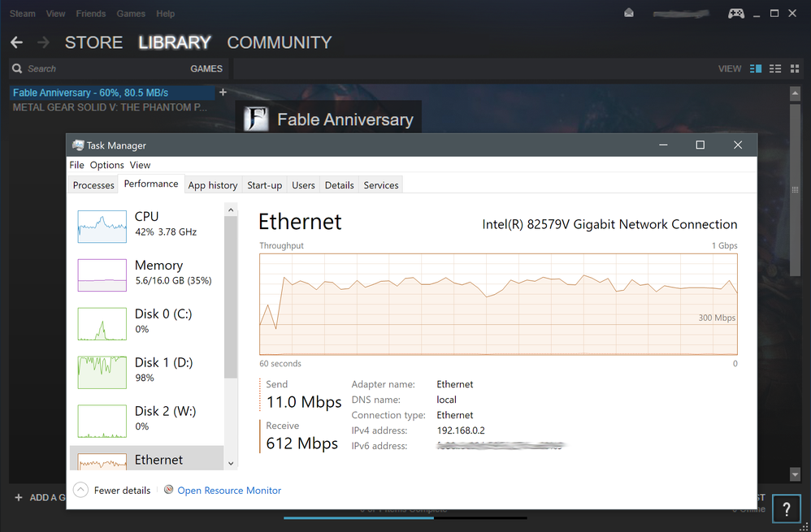Go back with the Steam back arrow
This screenshot has height=532, width=811.
[16, 42]
